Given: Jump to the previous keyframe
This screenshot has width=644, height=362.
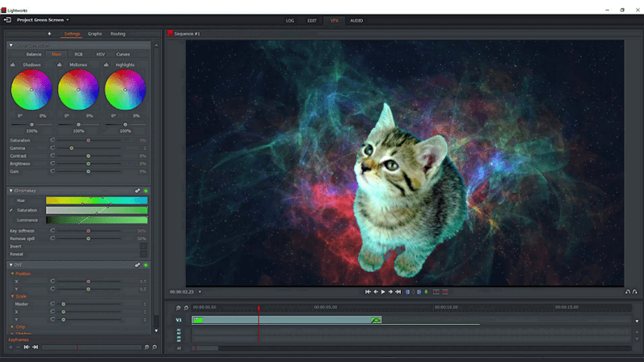Looking at the screenshot, I should tap(27, 348).
